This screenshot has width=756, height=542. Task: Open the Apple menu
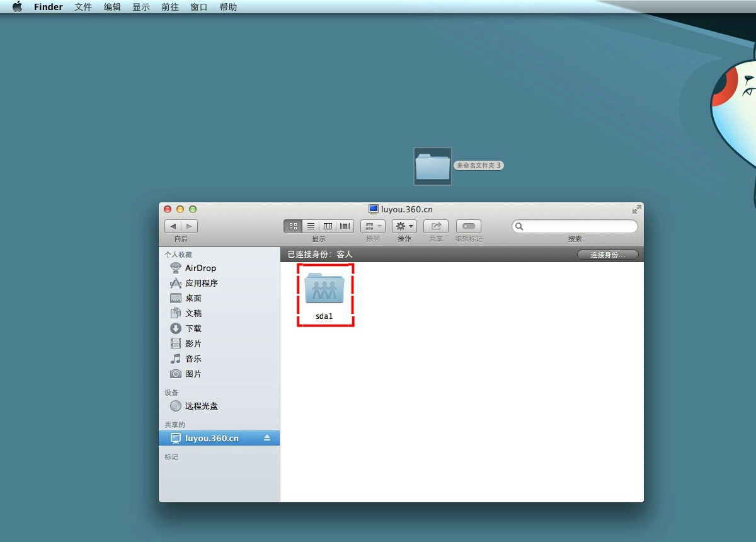17,7
